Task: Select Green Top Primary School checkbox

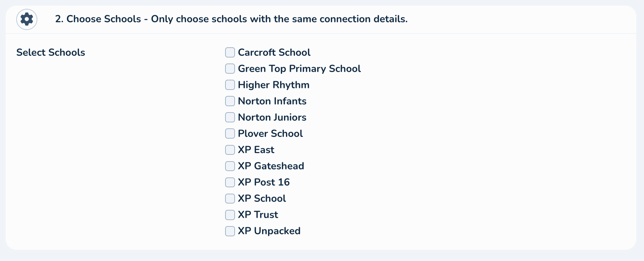Action: pyautogui.click(x=230, y=69)
